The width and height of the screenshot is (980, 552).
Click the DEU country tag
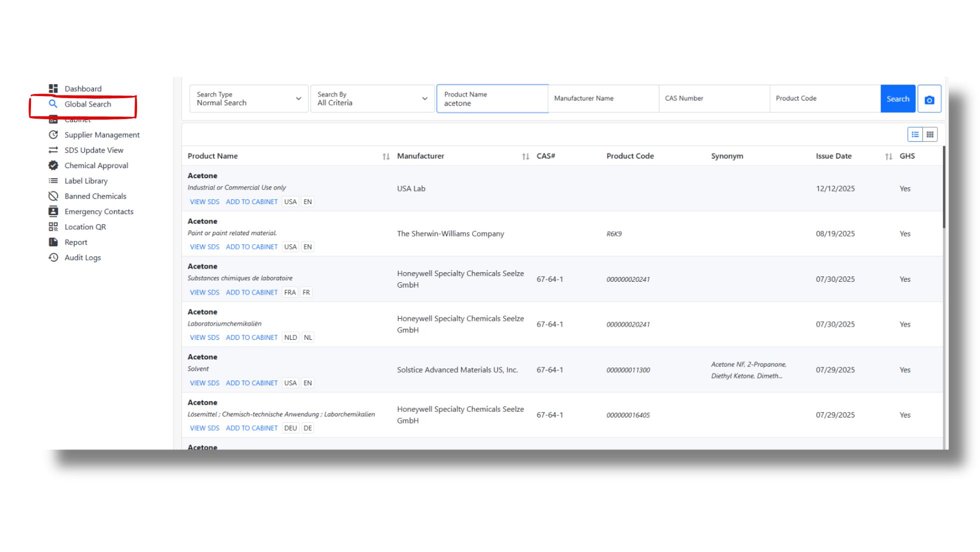[290, 428]
